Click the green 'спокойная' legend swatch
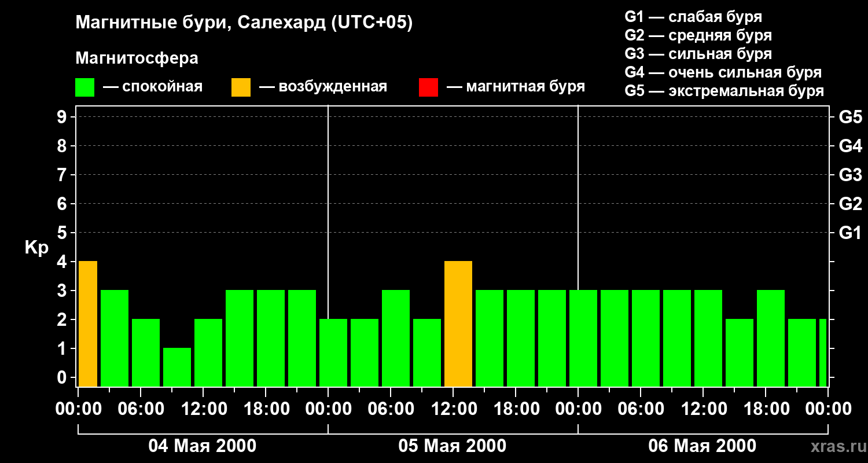This screenshot has height=463, width=868. tap(84, 87)
